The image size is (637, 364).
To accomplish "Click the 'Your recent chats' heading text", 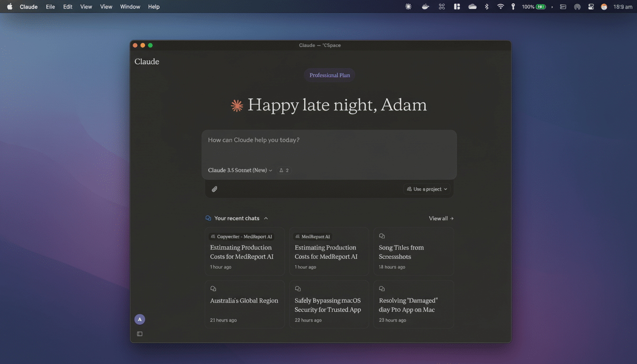I will pos(237,218).
